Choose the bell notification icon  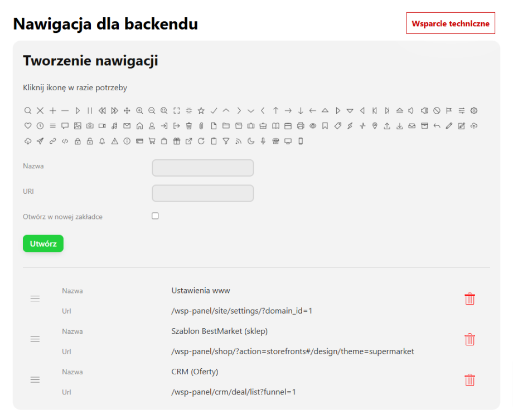(101, 140)
